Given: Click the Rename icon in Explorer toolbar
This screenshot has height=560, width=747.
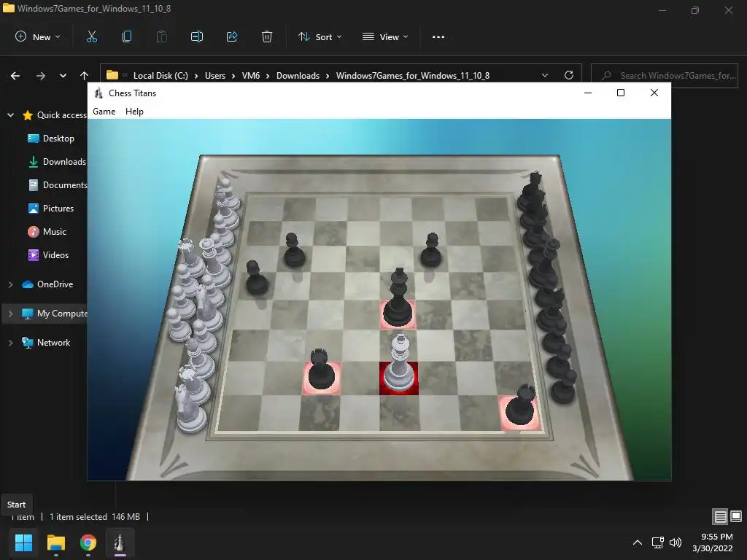Looking at the screenshot, I should (197, 36).
